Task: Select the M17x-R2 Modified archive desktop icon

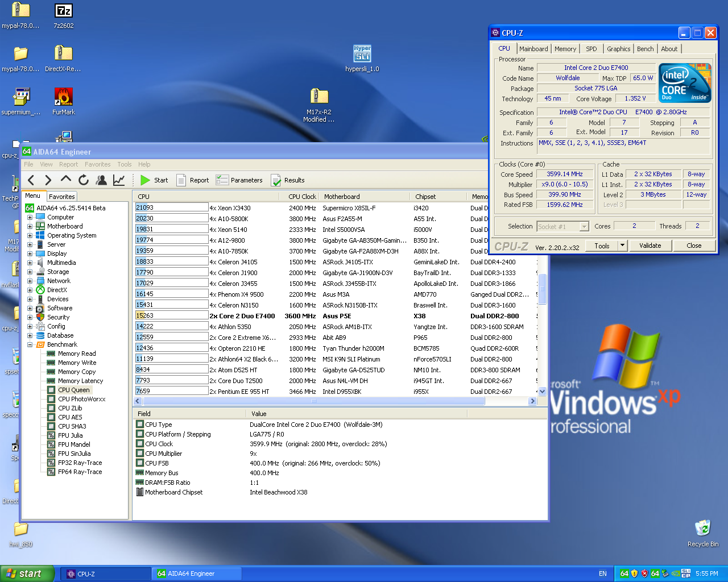Action: click(x=319, y=105)
